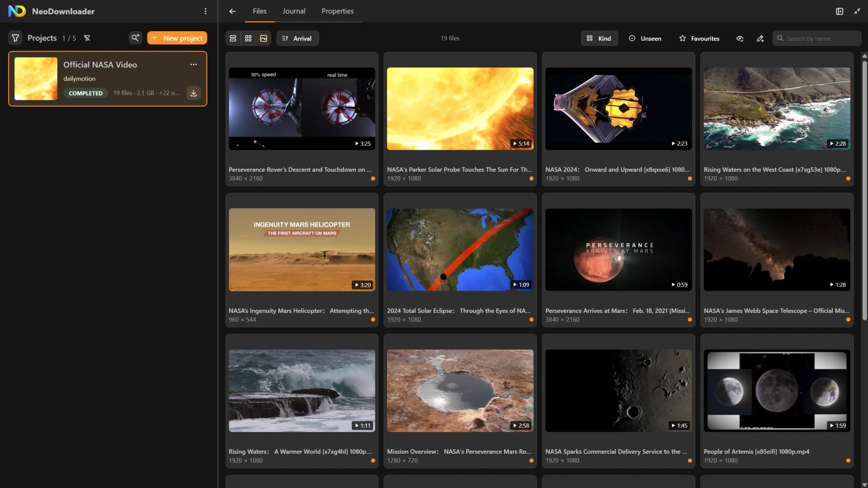The image size is (868, 488).
Task: Click the 3:20 play badge on Ingenuity Helicopter
Action: pyautogui.click(x=363, y=285)
